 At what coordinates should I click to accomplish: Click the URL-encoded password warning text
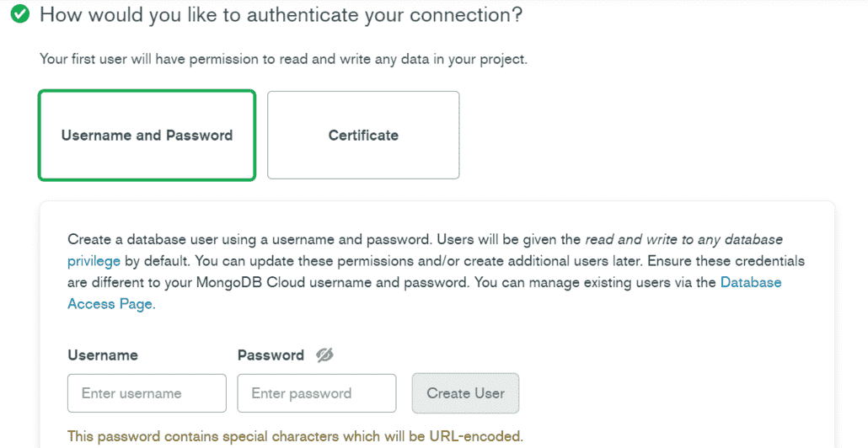[295, 436]
